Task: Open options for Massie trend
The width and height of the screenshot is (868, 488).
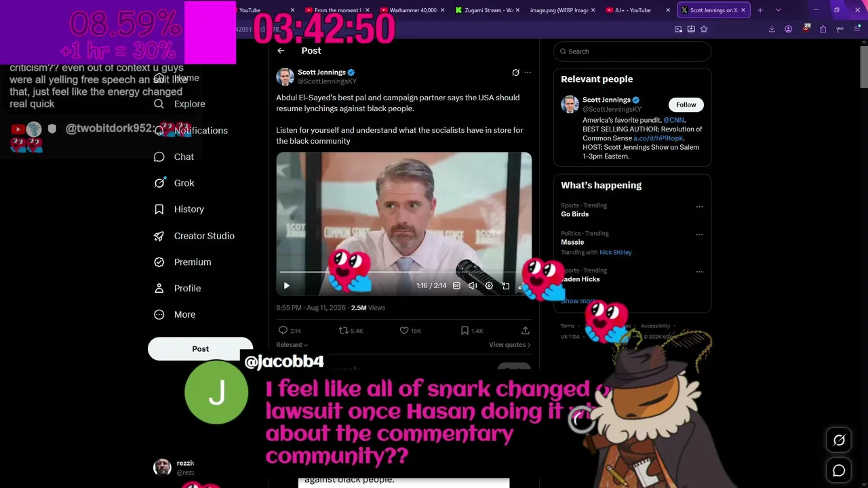Action: (699, 235)
